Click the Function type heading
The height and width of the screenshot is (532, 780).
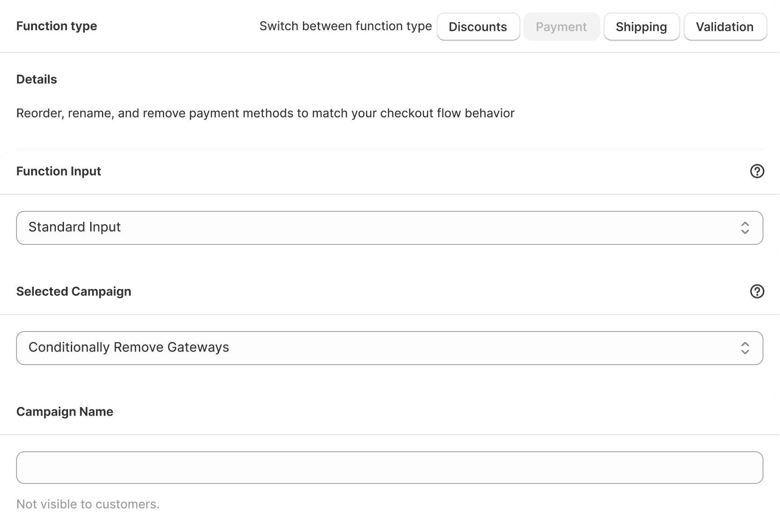coord(57,26)
